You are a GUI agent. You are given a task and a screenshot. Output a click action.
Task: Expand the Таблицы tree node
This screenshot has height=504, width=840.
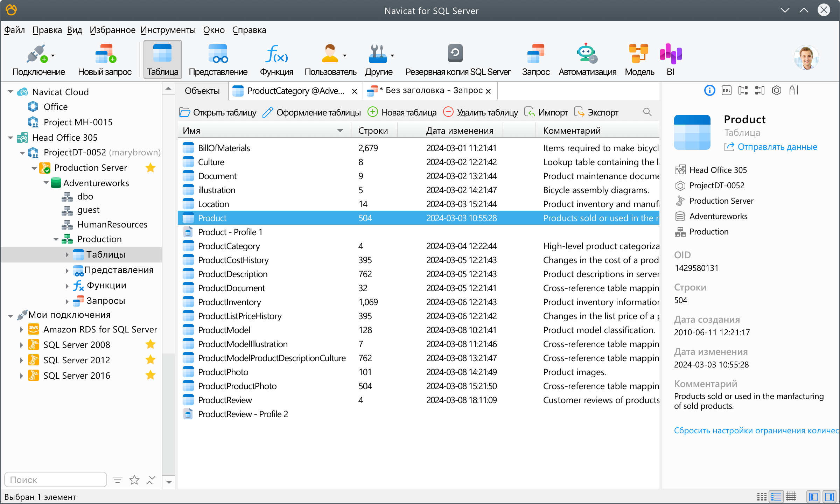click(67, 255)
